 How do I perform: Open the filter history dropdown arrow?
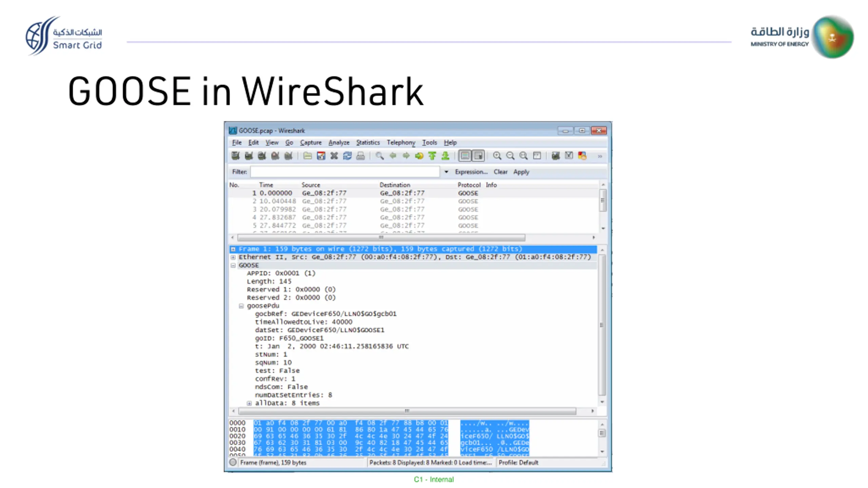coord(446,172)
